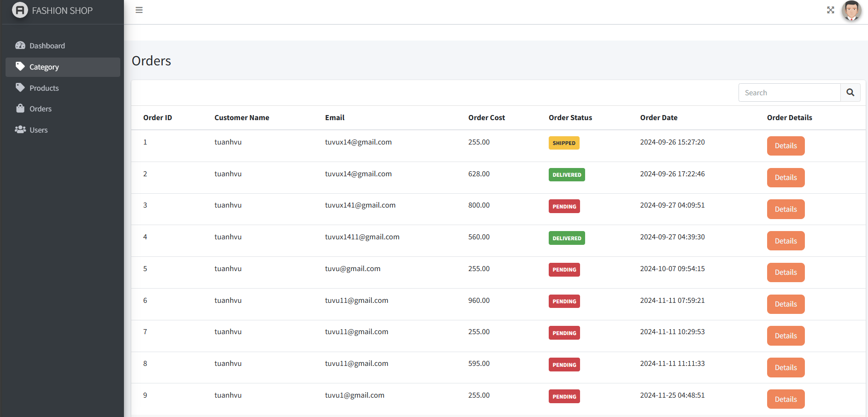Click PENDING badge of order 3
The height and width of the screenshot is (417, 868).
564,207
